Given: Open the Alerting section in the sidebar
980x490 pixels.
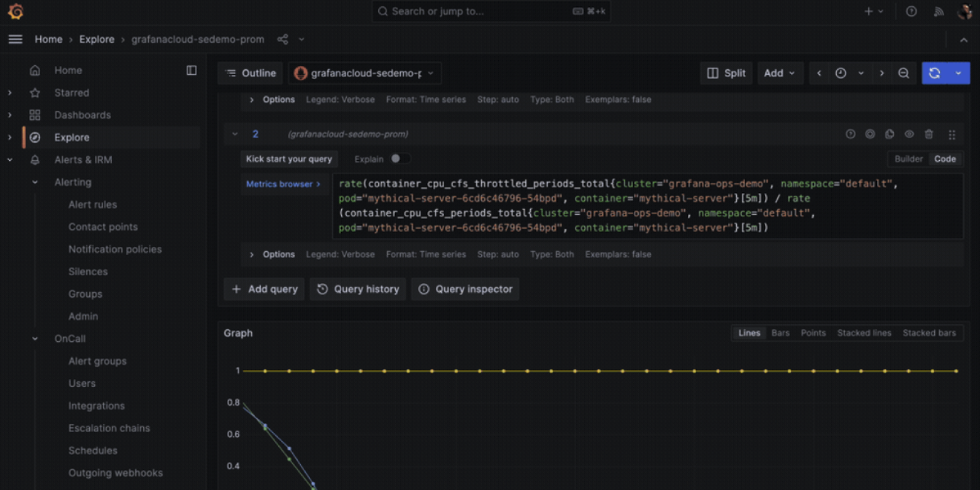Looking at the screenshot, I should 73,182.
